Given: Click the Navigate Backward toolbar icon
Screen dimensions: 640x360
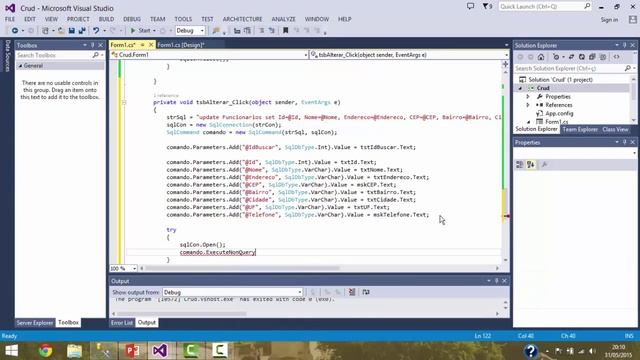Looking at the screenshot, I should tap(15, 31).
